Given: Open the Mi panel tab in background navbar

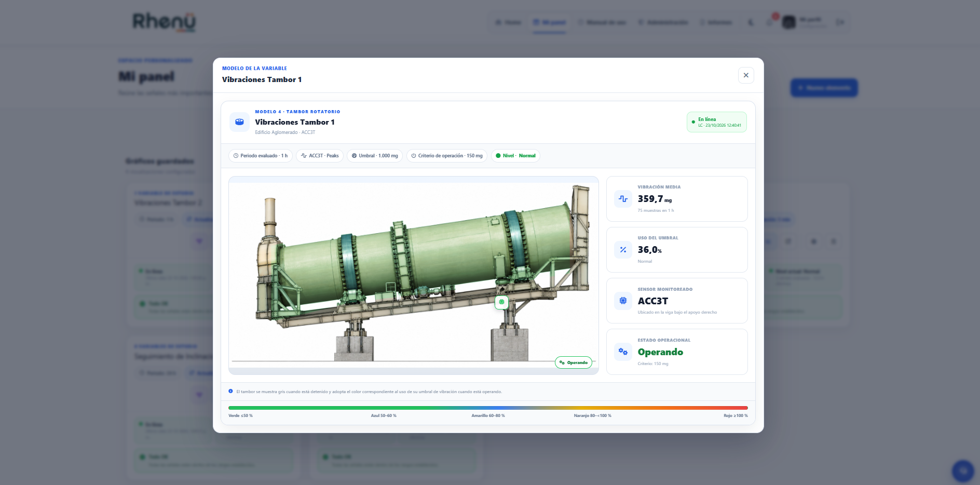Looking at the screenshot, I should point(550,22).
